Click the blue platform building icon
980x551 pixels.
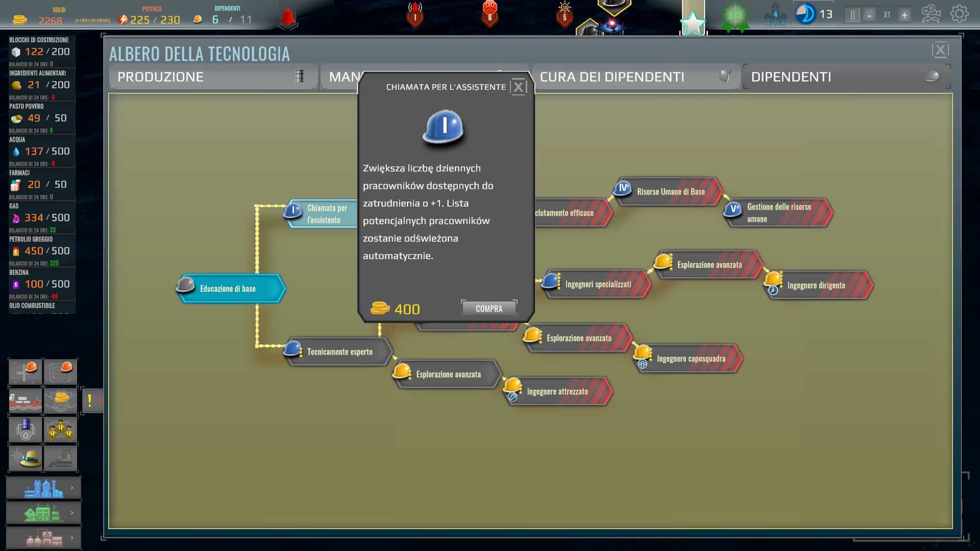coord(775,14)
